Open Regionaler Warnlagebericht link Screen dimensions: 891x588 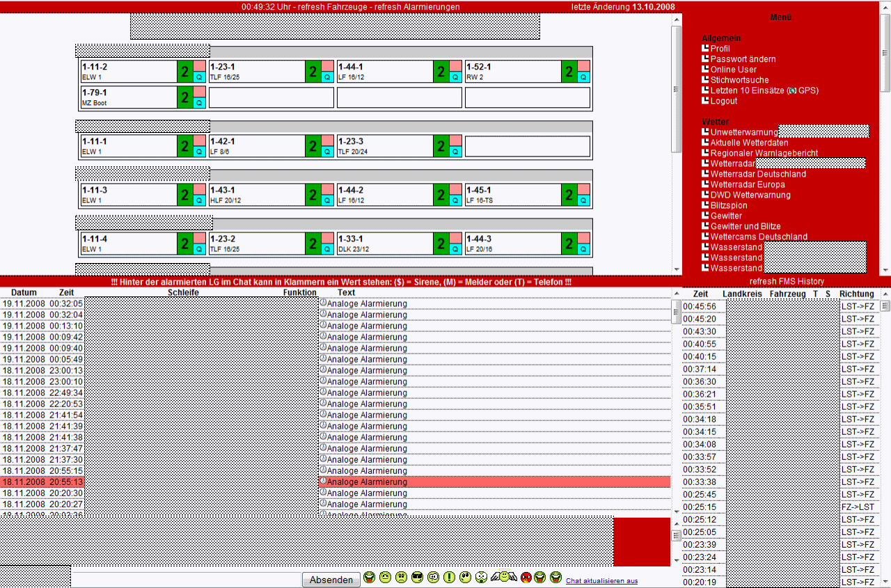click(x=764, y=153)
